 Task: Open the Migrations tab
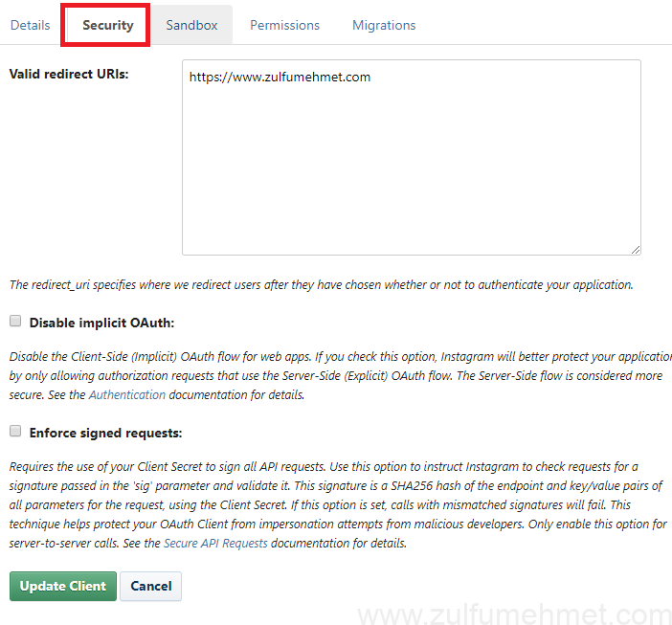tap(384, 25)
